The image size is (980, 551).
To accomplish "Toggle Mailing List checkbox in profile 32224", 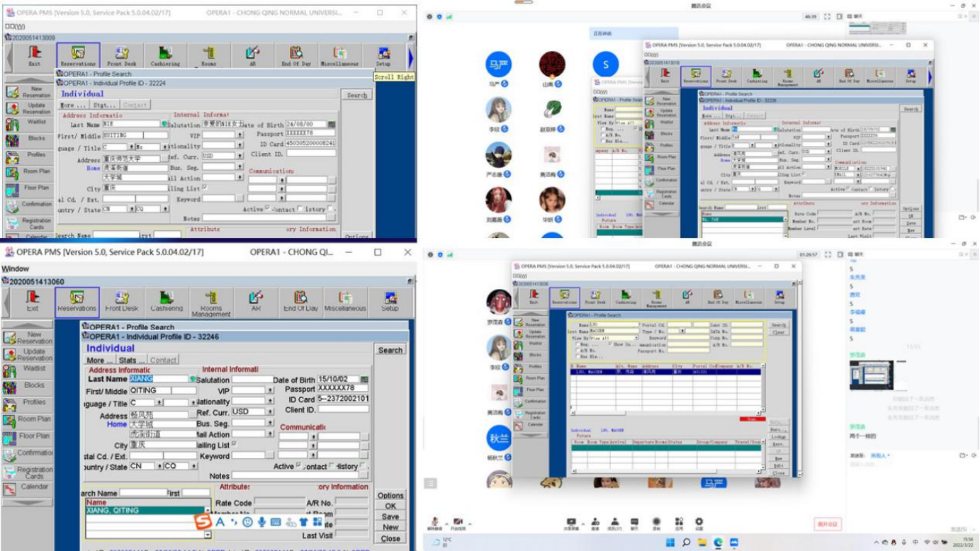I will pyautogui.click(x=205, y=188).
